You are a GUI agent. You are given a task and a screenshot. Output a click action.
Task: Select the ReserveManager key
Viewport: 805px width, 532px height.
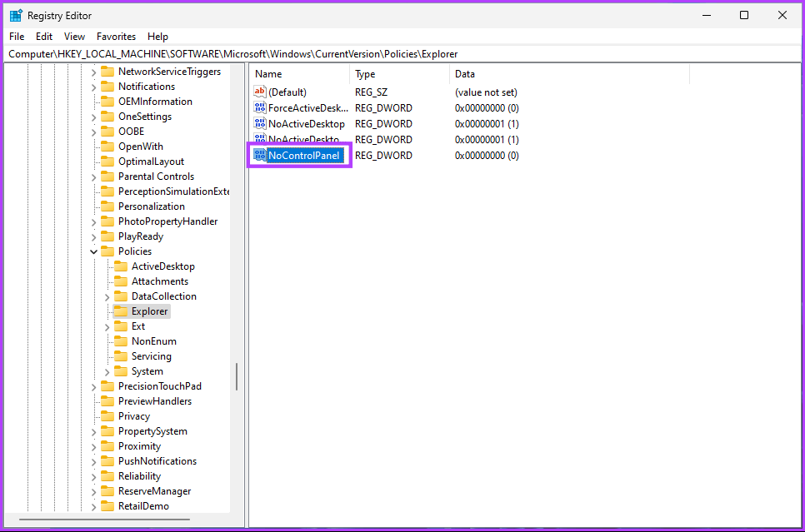[154, 491]
